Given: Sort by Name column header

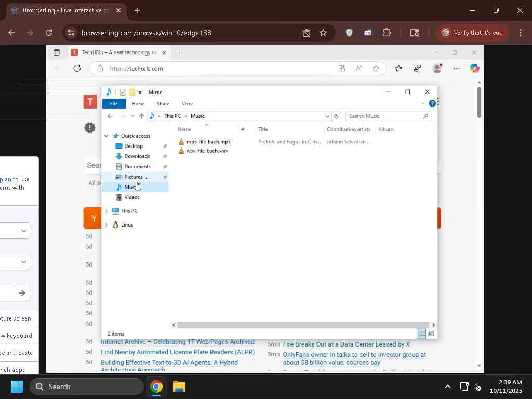Looking at the screenshot, I should pos(184,129).
